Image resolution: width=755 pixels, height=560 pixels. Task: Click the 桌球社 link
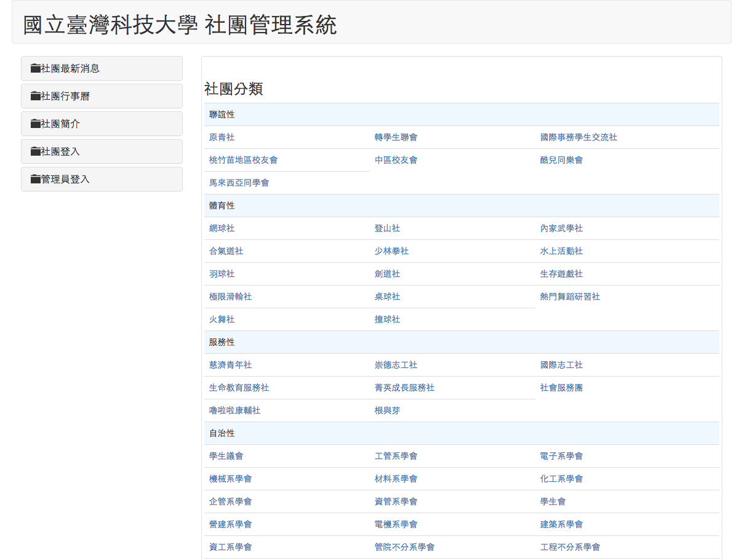click(x=387, y=297)
